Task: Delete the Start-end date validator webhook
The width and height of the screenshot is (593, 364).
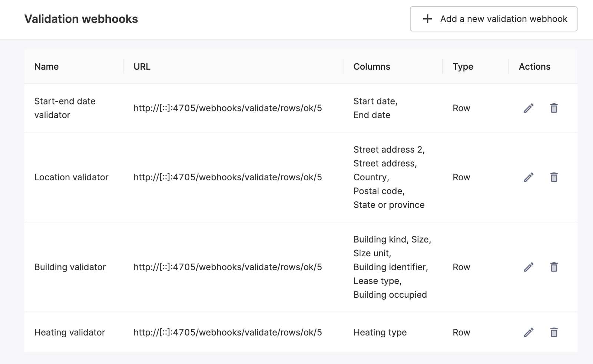Action: 554,108
